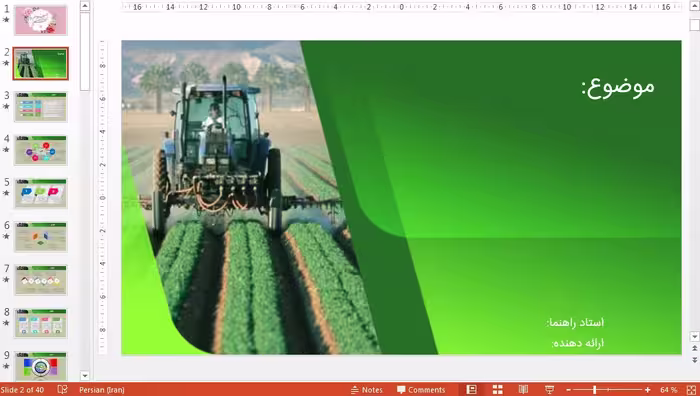Screen dimensions: 700x396
Task: Click the slide area scroll down arrow
Action: pyautogui.click(x=694, y=336)
